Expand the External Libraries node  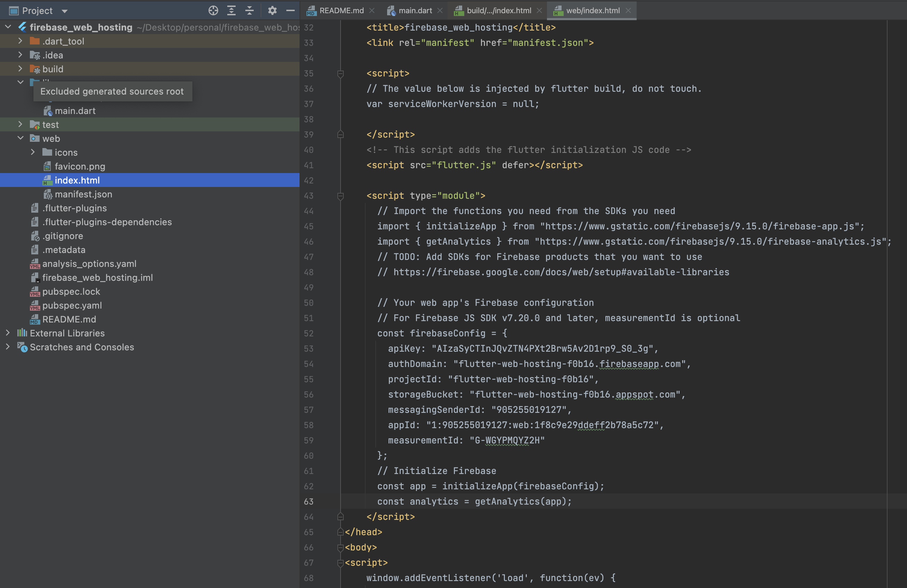(x=8, y=333)
